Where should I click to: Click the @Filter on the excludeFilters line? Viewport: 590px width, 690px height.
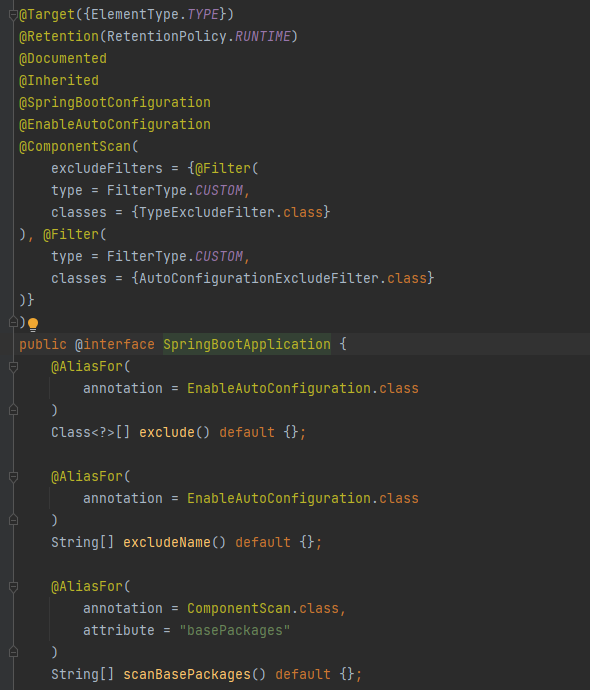(223, 169)
